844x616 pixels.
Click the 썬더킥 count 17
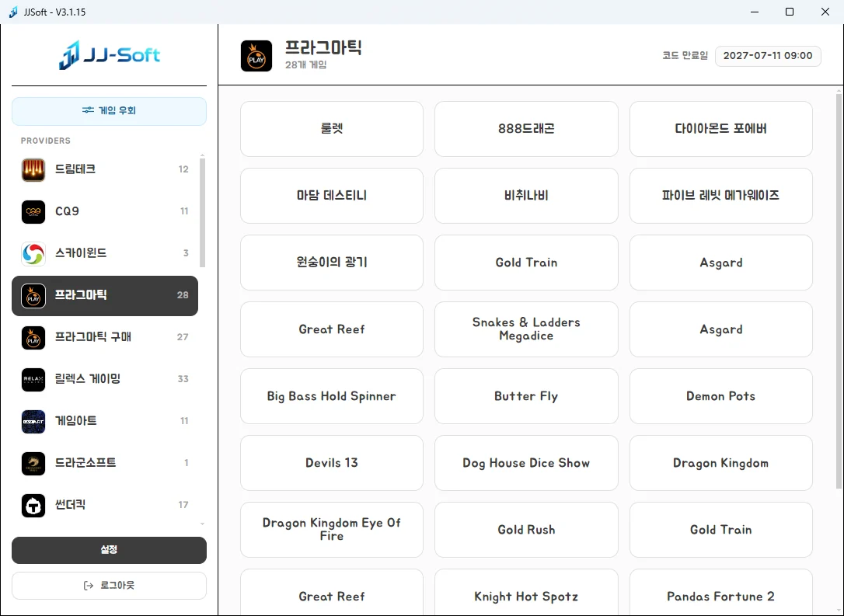(x=183, y=505)
